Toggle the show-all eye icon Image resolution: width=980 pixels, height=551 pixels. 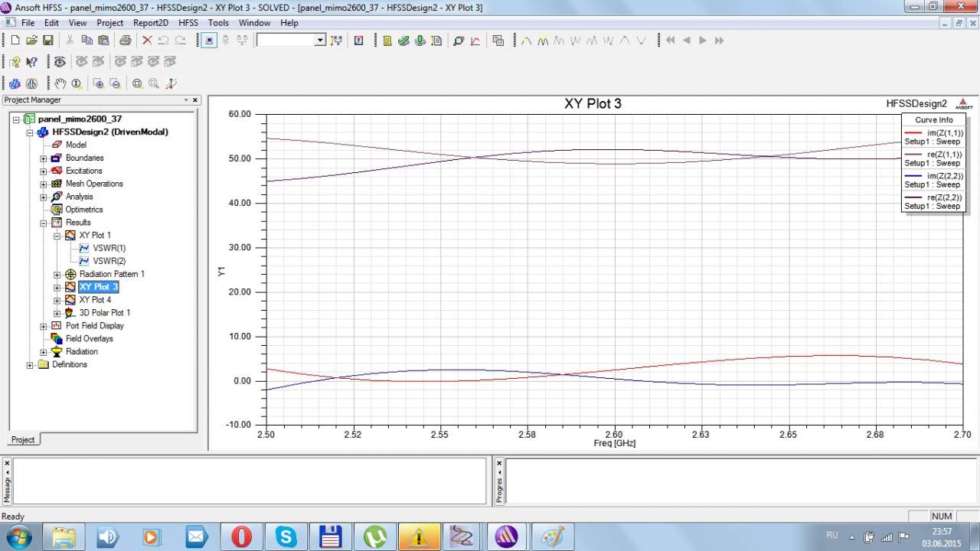point(59,62)
